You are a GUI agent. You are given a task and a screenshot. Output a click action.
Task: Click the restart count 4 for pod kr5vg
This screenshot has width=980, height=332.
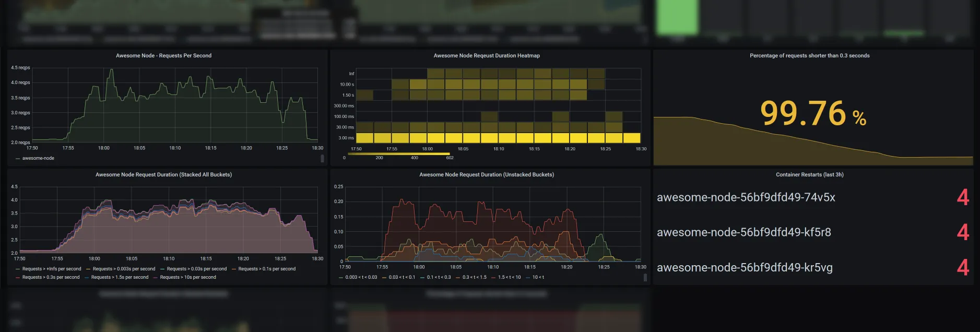(x=963, y=267)
